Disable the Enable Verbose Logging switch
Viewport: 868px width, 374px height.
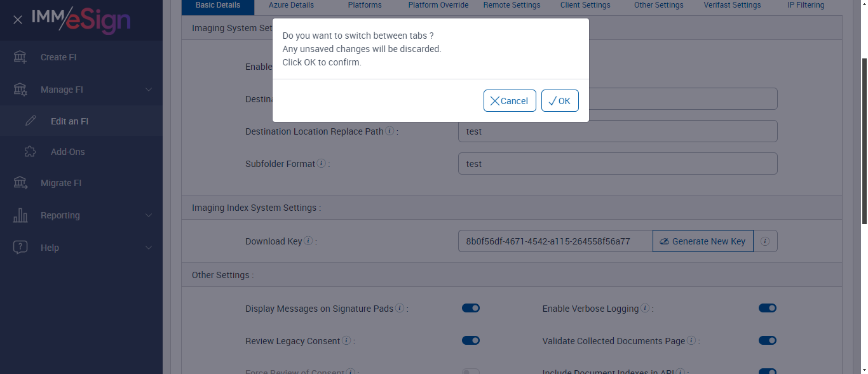767,308
